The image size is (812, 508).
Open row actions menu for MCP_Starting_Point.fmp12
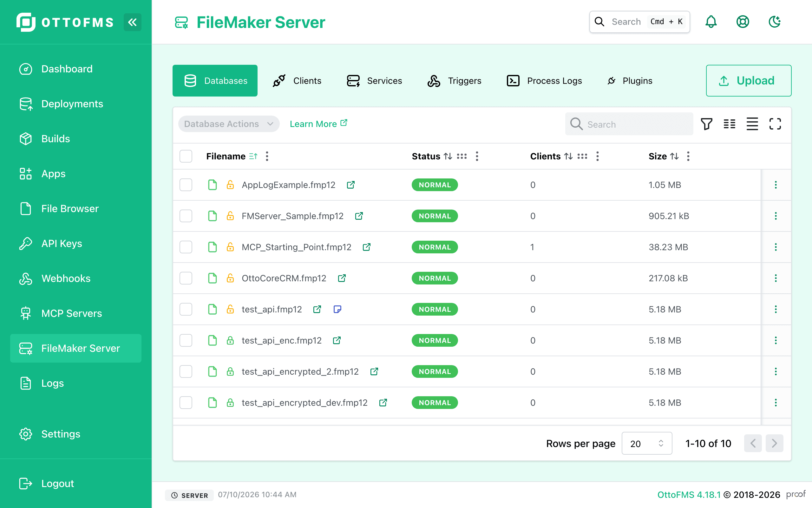coord(776,247)
